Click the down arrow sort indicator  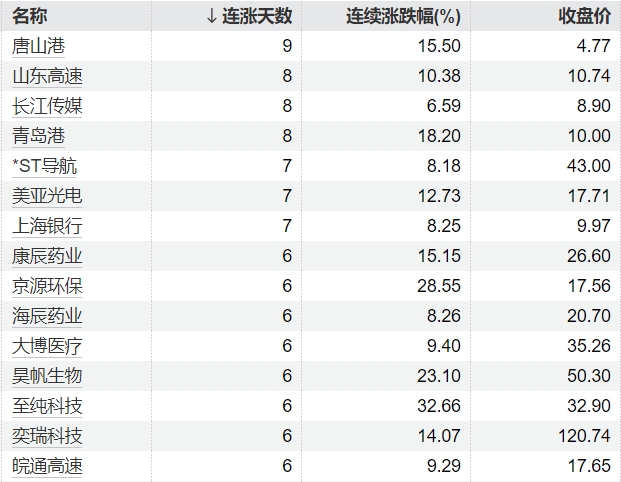[210, 16]
